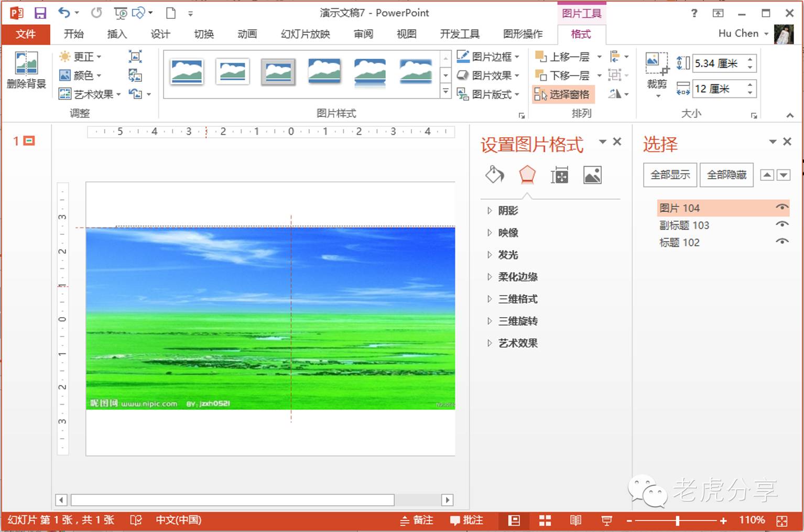Hide 图片 104 using its eye icon
The width and height of the screenshot is (804, 532).
[x=782, y=208]
